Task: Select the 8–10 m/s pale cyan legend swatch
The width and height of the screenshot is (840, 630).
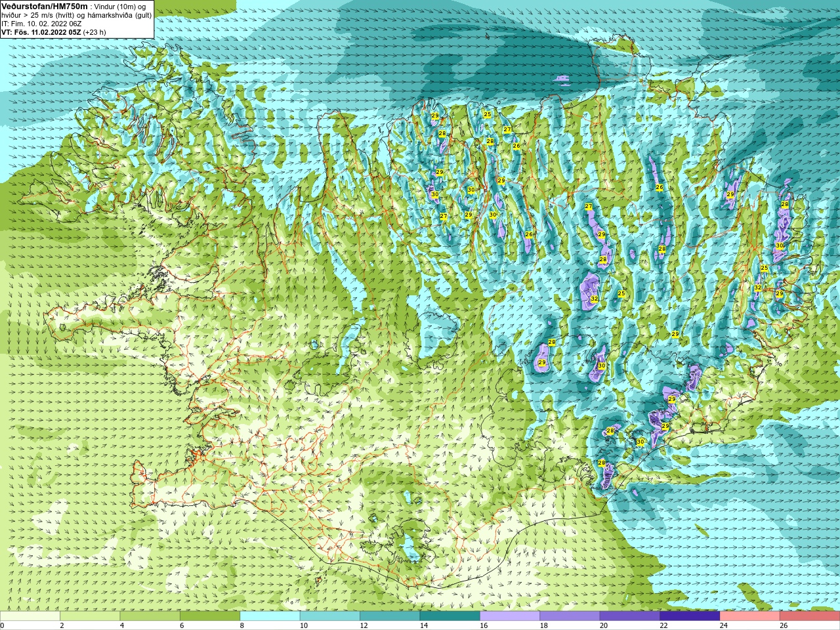Action: [270, 616]
